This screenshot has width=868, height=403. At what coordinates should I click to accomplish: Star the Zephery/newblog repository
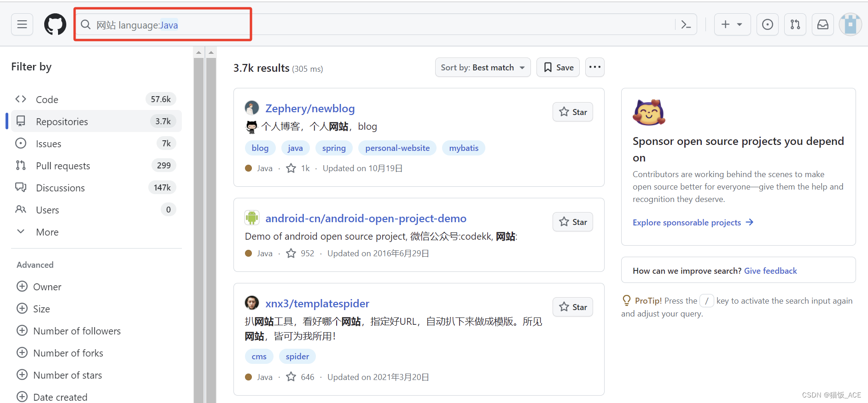tap(573, 112)
